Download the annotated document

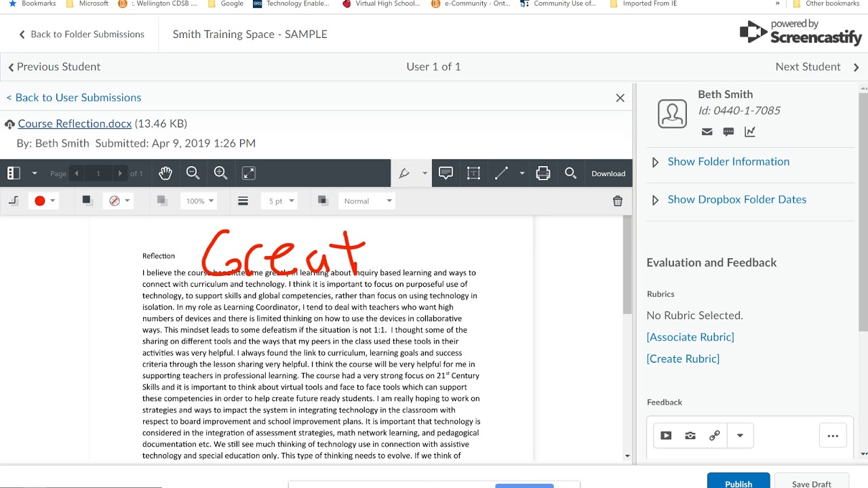608,174
